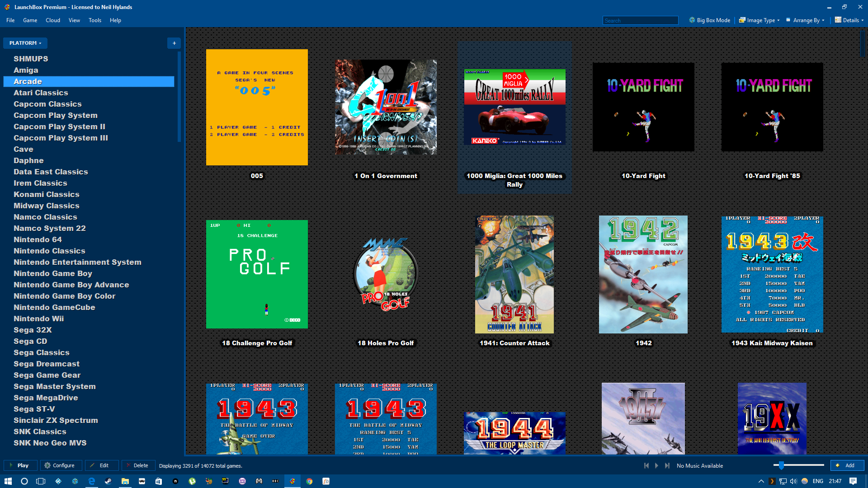Select 1943 Kai: Midway Kaisen game
868x488 pixels.
[772, 274]
